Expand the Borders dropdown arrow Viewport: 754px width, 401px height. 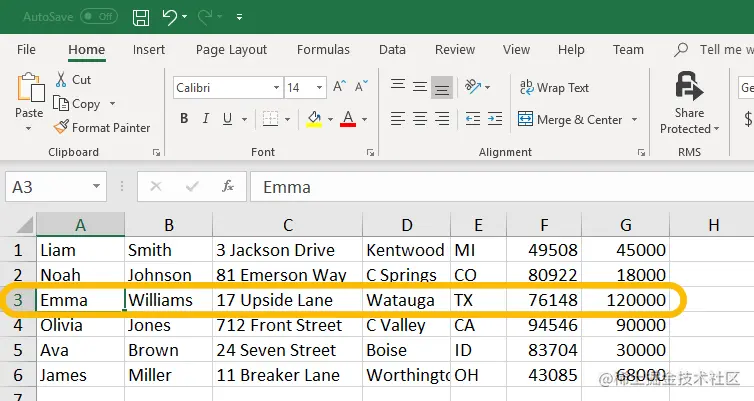288,119
